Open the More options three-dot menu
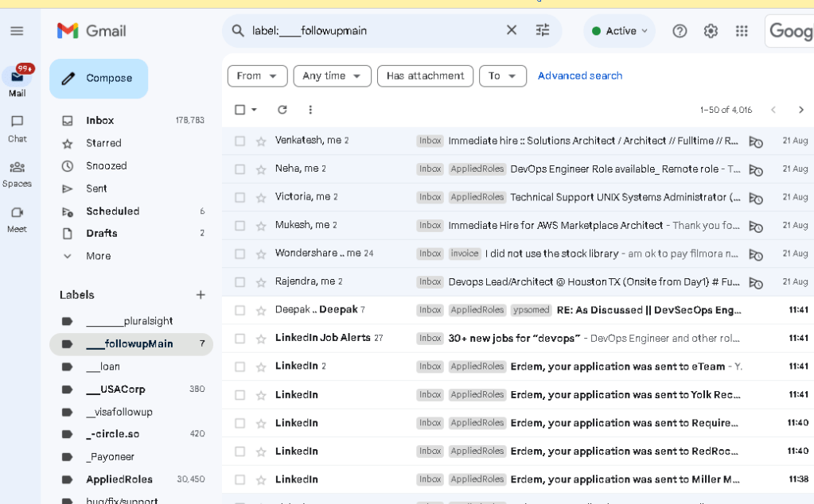Image resolution: width=814 pixels, height=504 pixels. [x=310, y=110]
